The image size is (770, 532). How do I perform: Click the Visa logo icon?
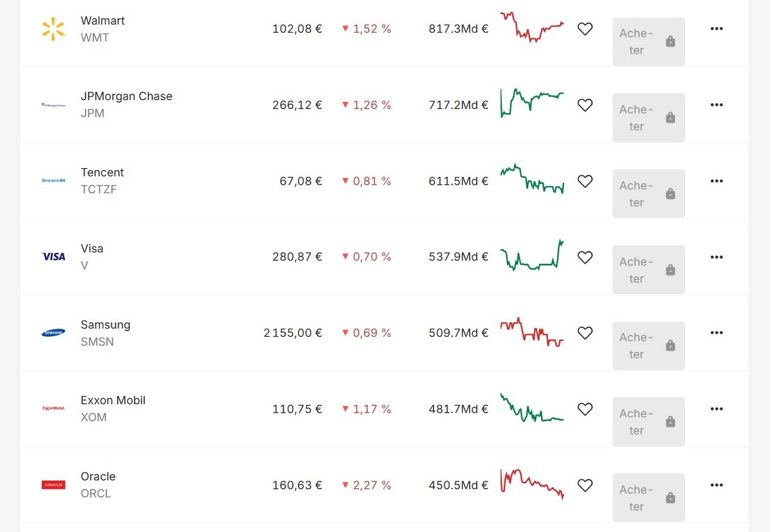[x=53, y=257]
